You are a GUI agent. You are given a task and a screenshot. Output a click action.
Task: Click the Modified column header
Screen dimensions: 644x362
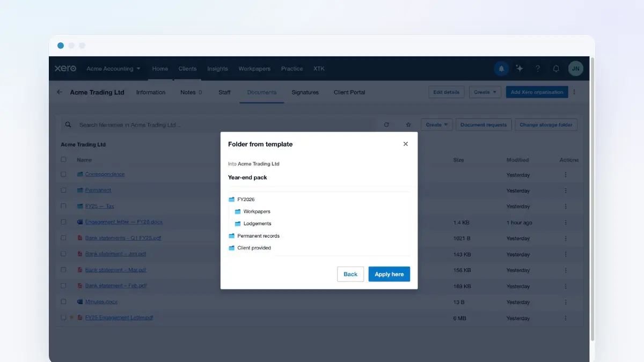(517, 160)
